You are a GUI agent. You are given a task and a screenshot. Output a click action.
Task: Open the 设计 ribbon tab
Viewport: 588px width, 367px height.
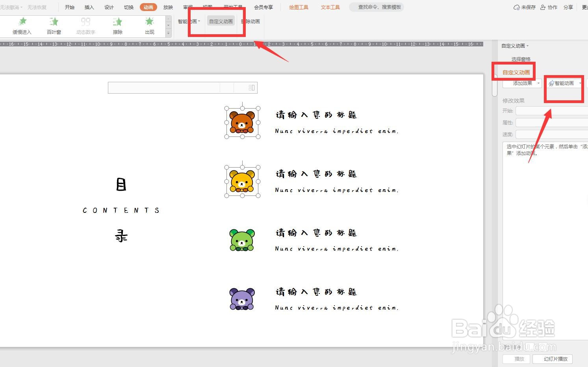point(109,7)
